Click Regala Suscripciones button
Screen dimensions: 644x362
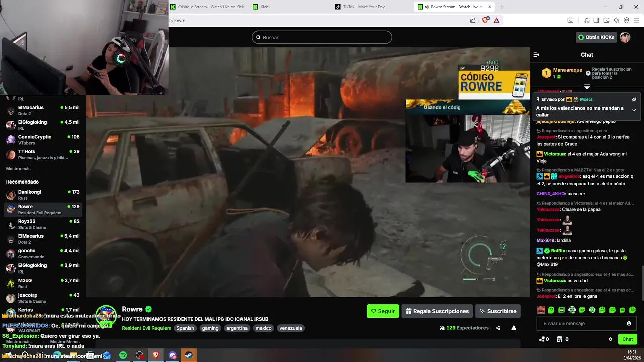tap(437, 311)
